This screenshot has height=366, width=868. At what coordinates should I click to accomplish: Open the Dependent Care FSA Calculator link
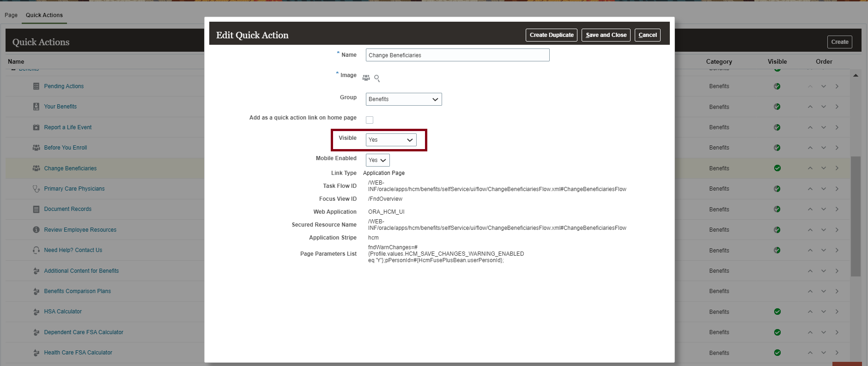tap(84, 332)
